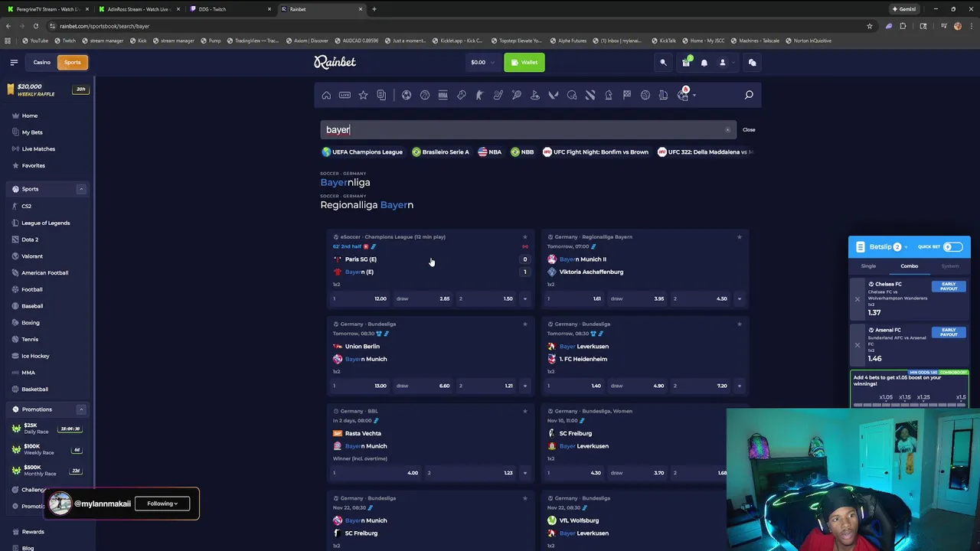Open the hamburger side menu
This screenshot has width=980, height=551.
pyautogui.click(x=14, y=62)
